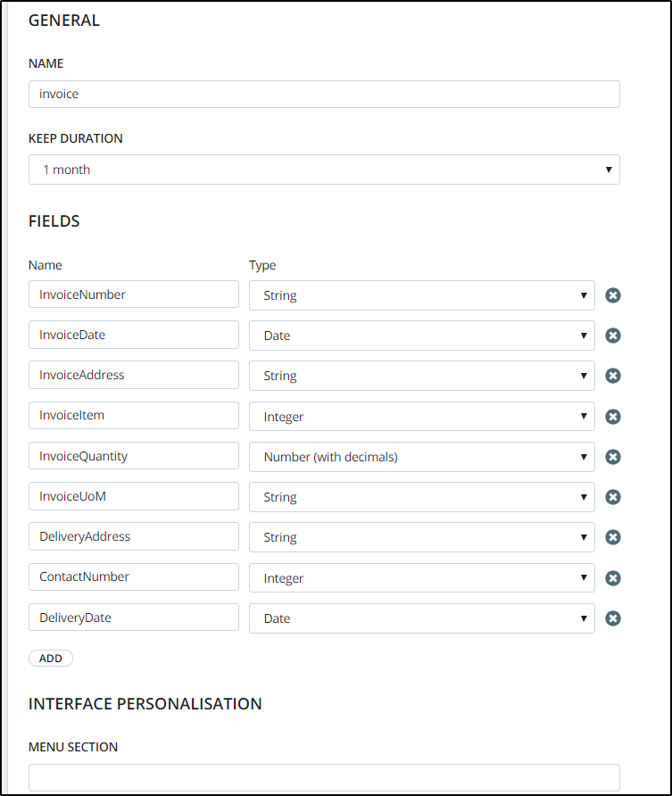Remove the InvoiceNumber field row
Screen dimensions: 672x796
pos(613,295)
